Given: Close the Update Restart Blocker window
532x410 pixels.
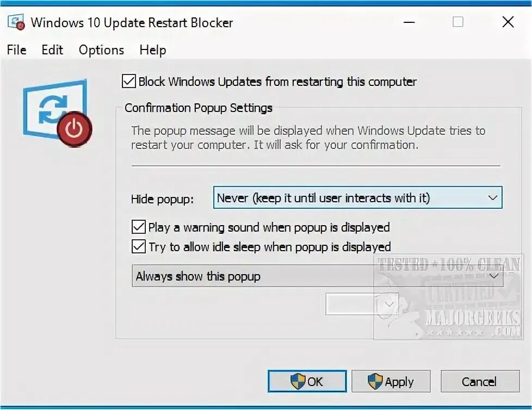Looking at the screenshot, I should [x=508, y=22].
